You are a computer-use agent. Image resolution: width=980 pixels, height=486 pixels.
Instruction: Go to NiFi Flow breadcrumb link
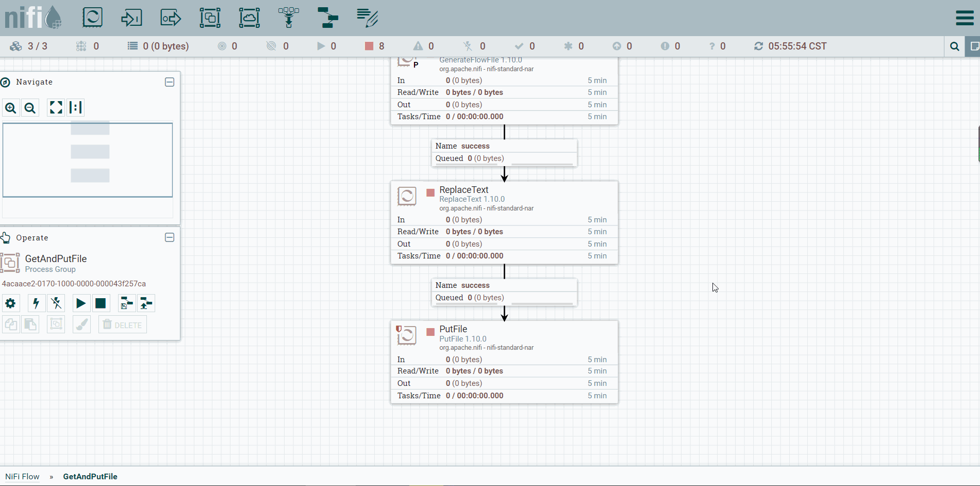tap(22, 476)
